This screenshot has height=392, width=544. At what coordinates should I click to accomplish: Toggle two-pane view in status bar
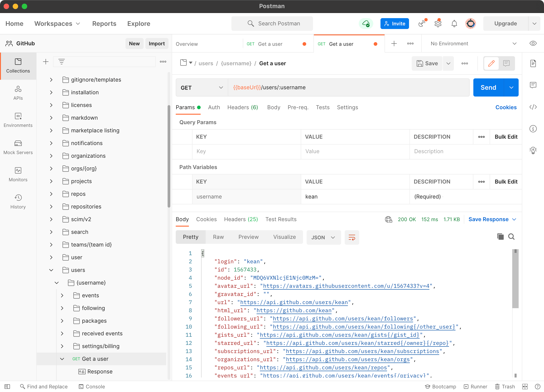tap(525, 387)
